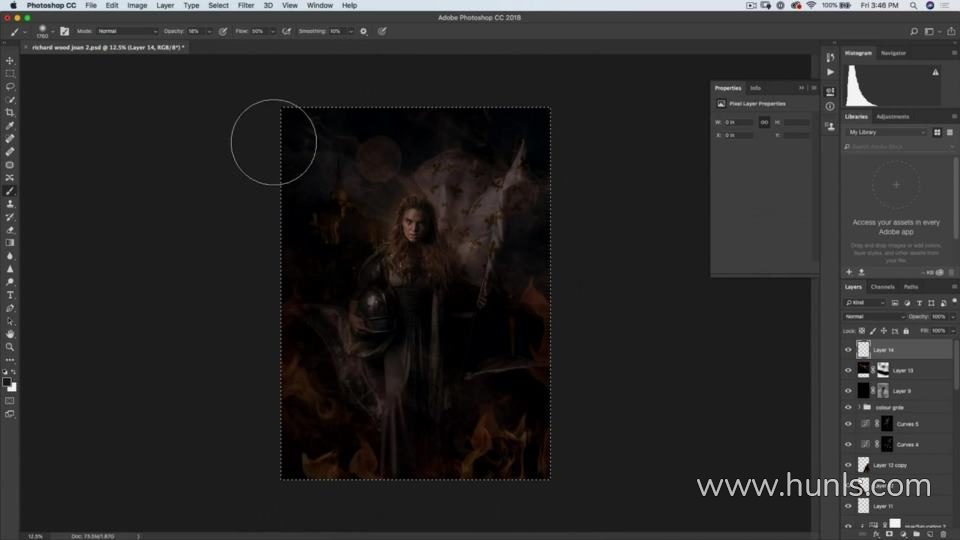Click the layer Fill value field

[939, 331]
